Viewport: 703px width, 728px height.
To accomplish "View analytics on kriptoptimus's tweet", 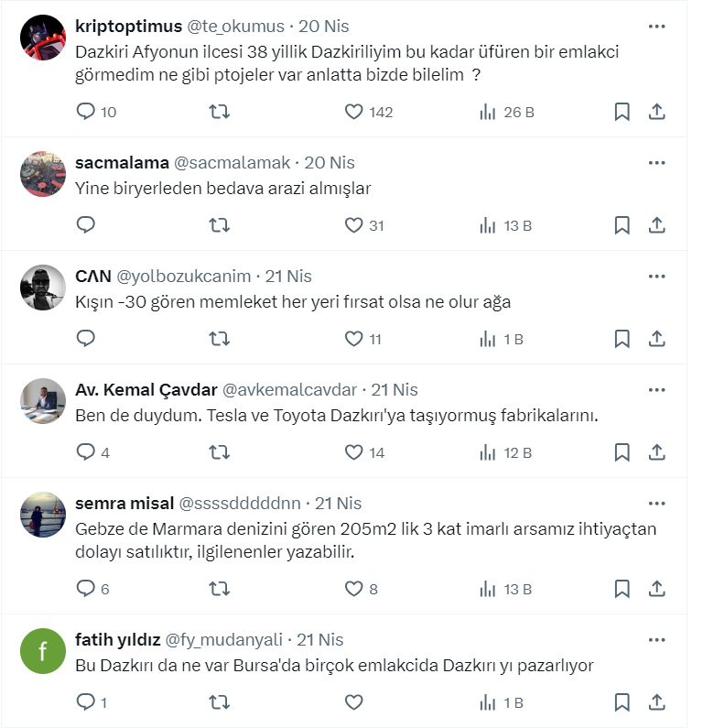I will [488, 112].
